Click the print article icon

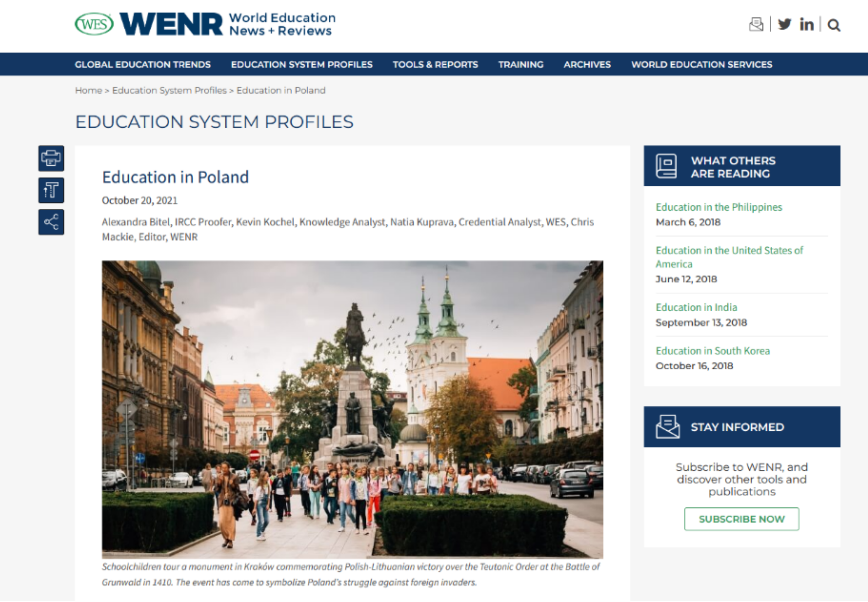point(51,158)
